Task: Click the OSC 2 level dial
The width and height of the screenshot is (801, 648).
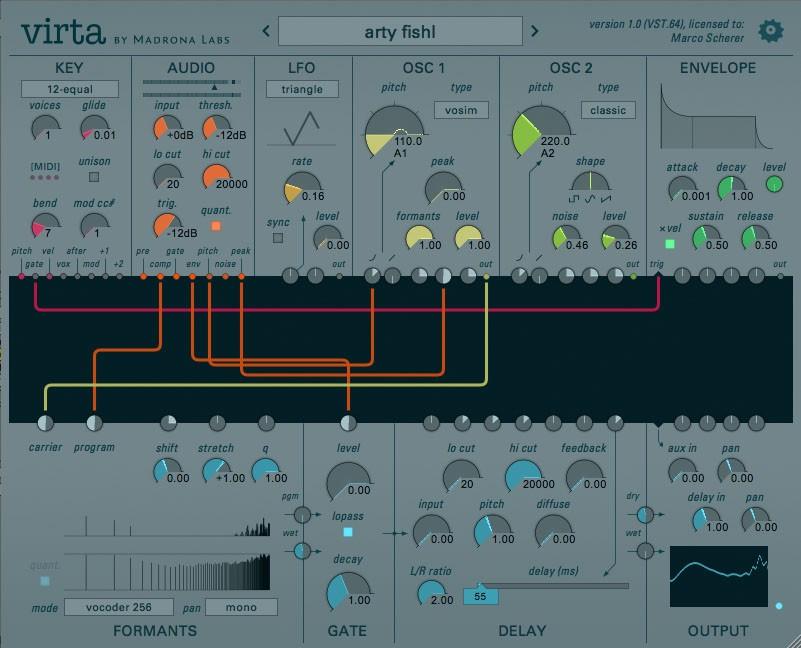Action: (x=615, y=238)
